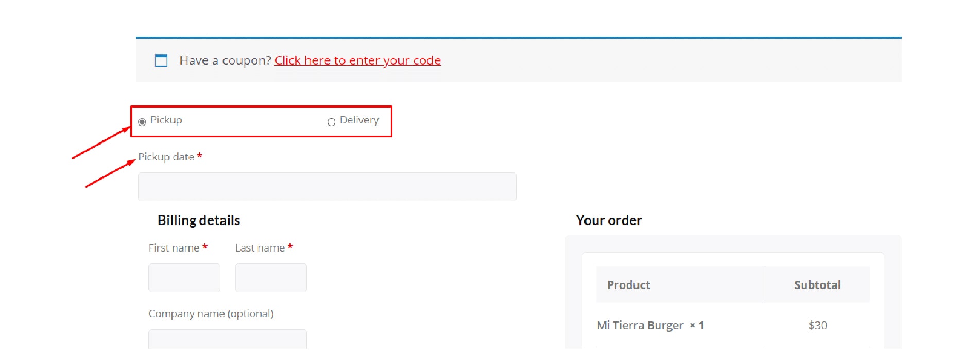Click the Subtotal column header
The height and width of the screenshot is (357, 980).
(x=817, y=285)
